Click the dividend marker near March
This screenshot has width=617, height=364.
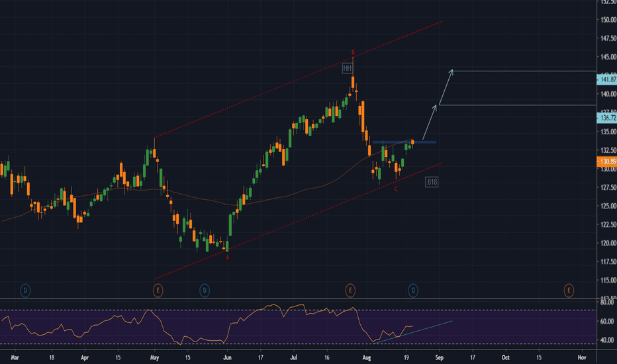25,291
